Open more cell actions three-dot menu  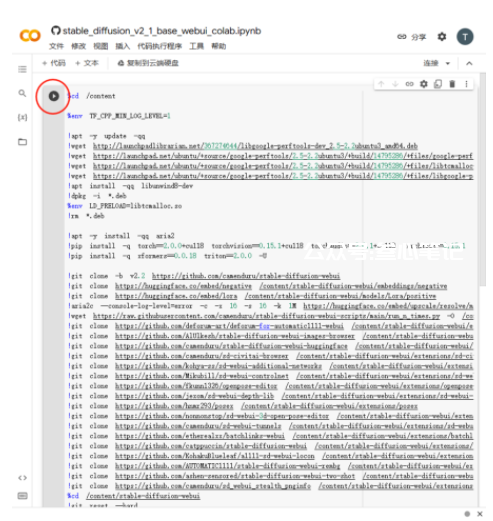[466, 84]
